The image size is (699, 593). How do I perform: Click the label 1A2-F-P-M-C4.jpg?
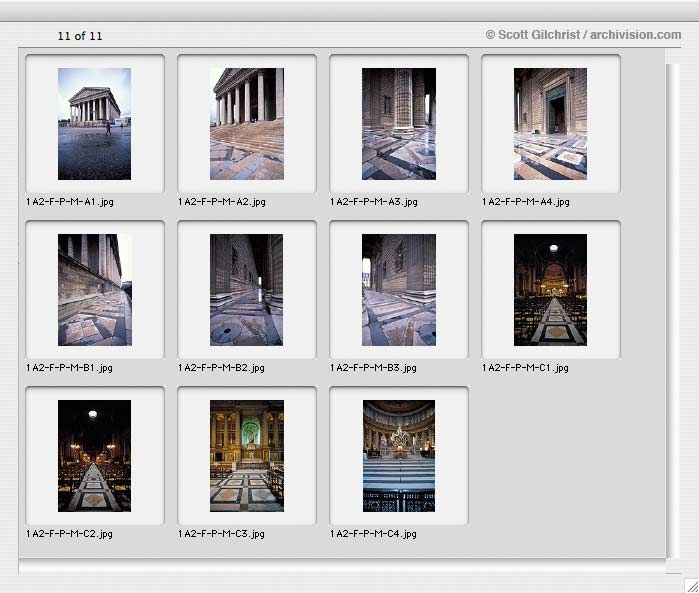(374, 534)
